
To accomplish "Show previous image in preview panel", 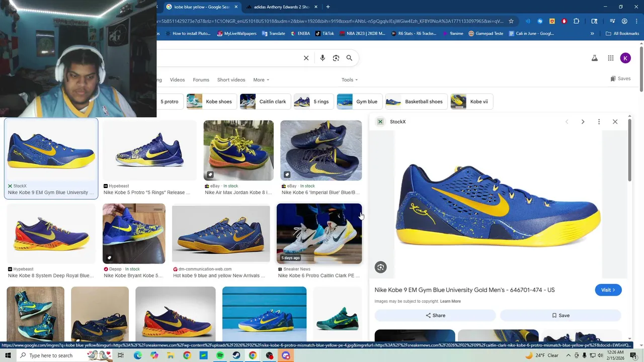I will pyautogui.click(x=567, y=122).
